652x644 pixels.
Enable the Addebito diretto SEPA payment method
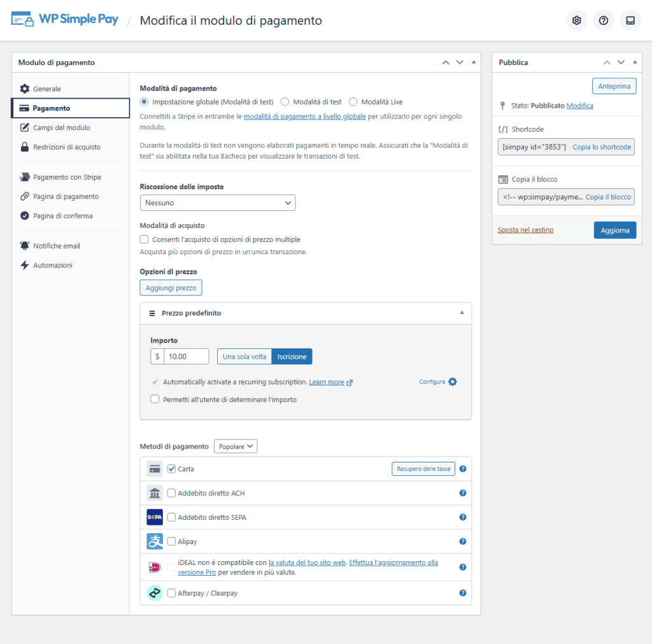[x=173, y=517]
